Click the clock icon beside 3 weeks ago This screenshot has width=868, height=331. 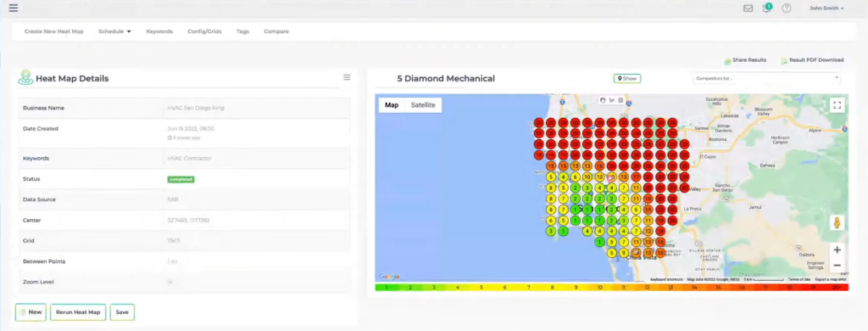[x=170, y=137]
